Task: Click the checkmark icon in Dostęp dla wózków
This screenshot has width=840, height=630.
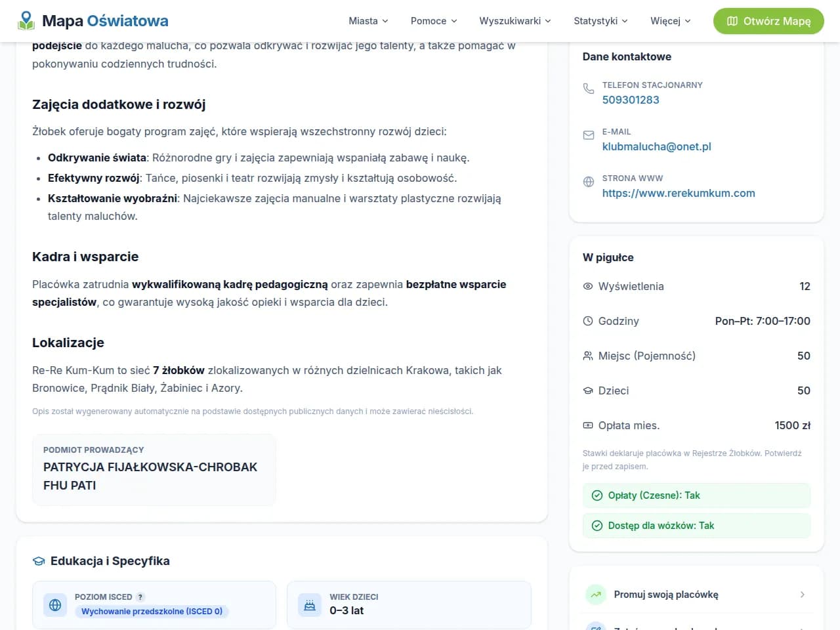Action: click(597, 526)
